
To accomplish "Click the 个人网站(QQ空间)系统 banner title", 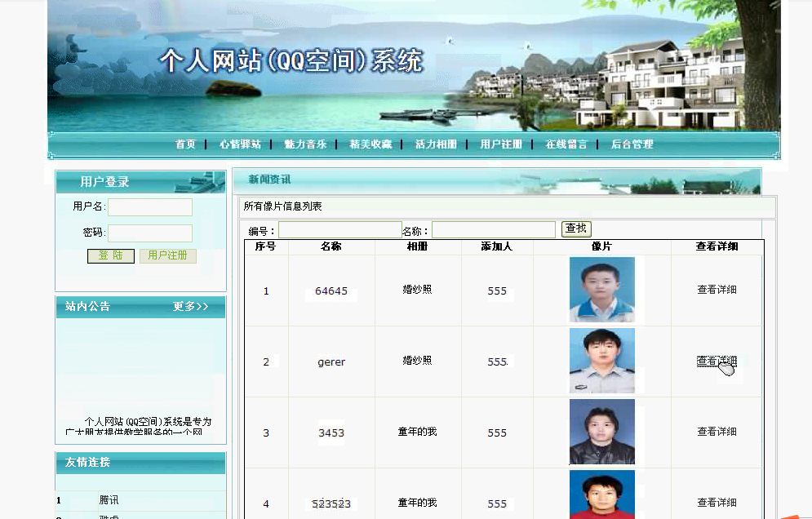I will [x=291, y=60].
